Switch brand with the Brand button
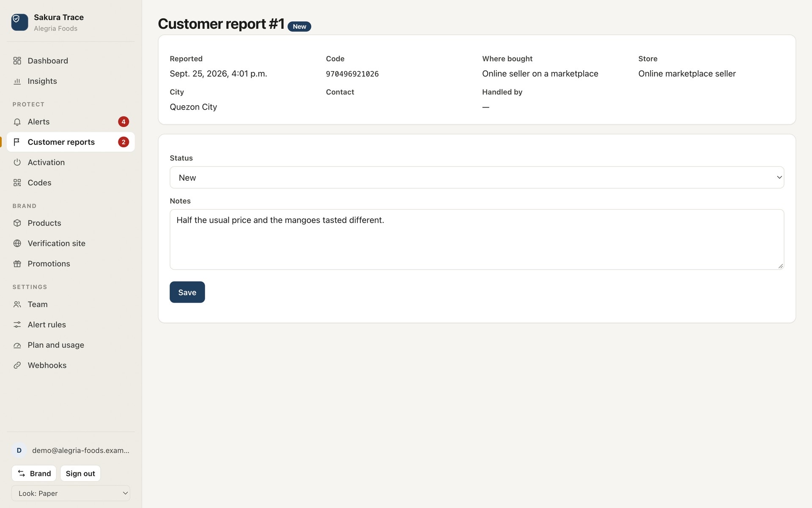Viewport: 812px width, 508px height. 34,473
